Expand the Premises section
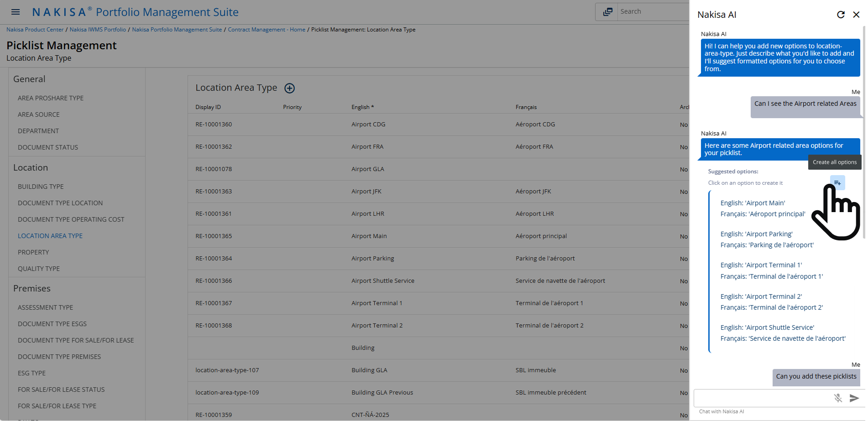 (x=32, y=288)
